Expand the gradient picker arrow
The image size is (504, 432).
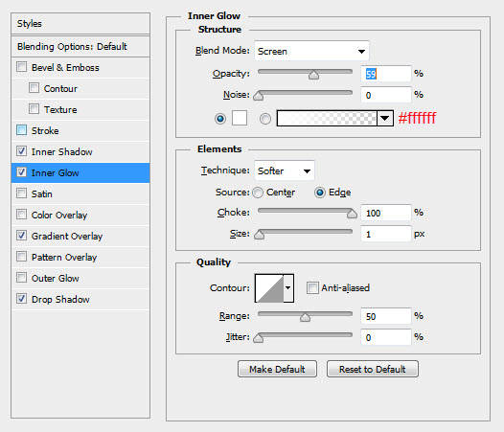(x=385, y=118)
